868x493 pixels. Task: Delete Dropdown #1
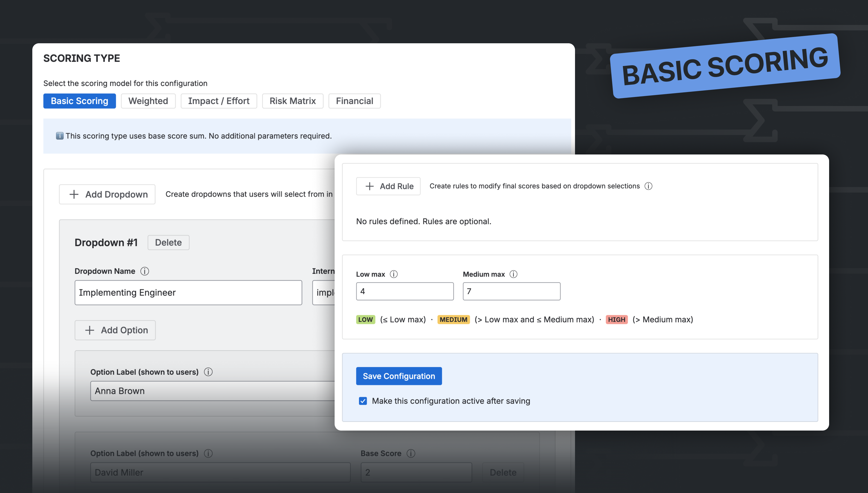point(168,242)
